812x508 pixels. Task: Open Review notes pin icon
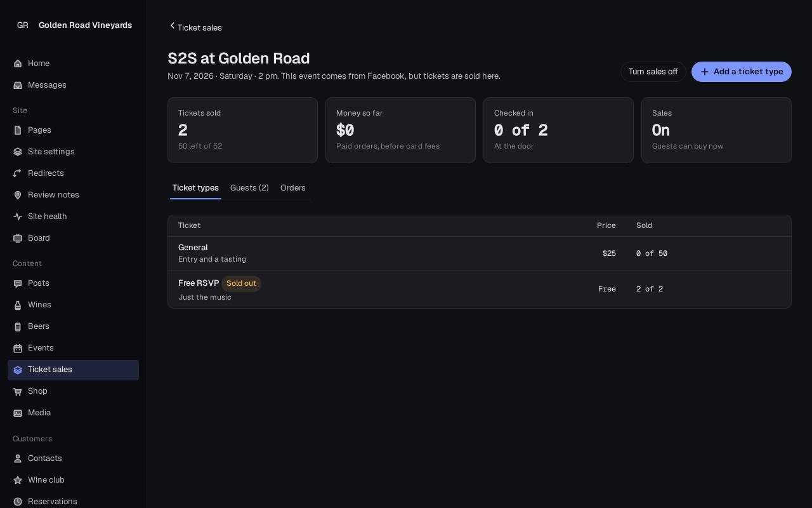(x=18, y=195)
